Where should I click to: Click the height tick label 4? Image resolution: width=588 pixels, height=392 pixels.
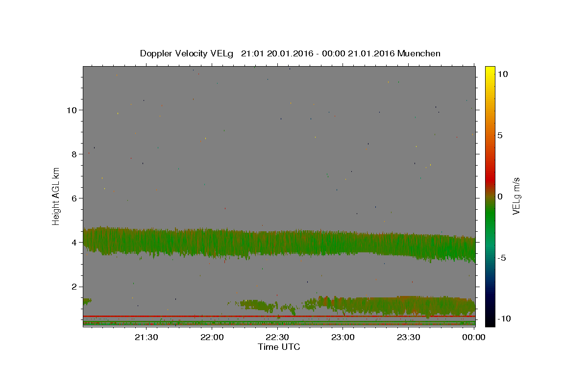(74, 243)
